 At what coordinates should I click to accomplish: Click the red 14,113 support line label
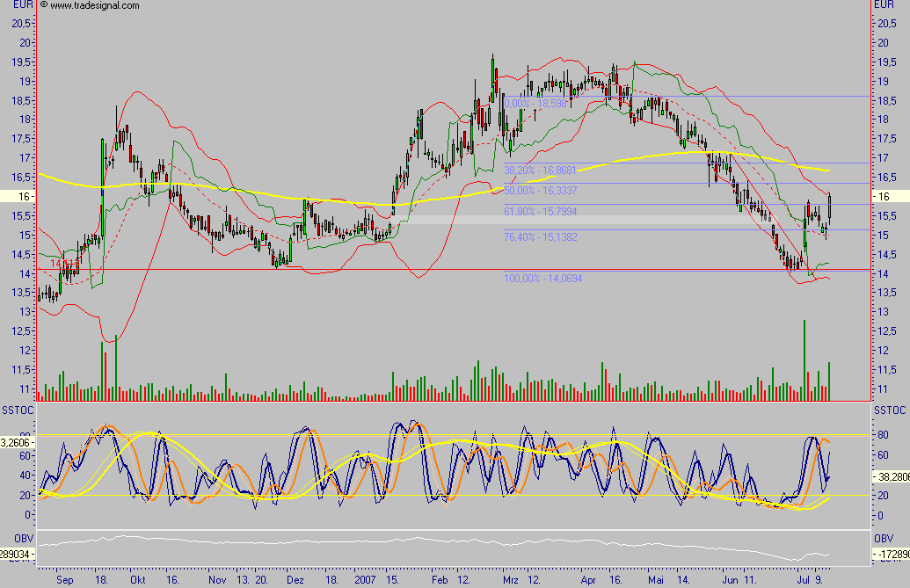coord(62,264)
